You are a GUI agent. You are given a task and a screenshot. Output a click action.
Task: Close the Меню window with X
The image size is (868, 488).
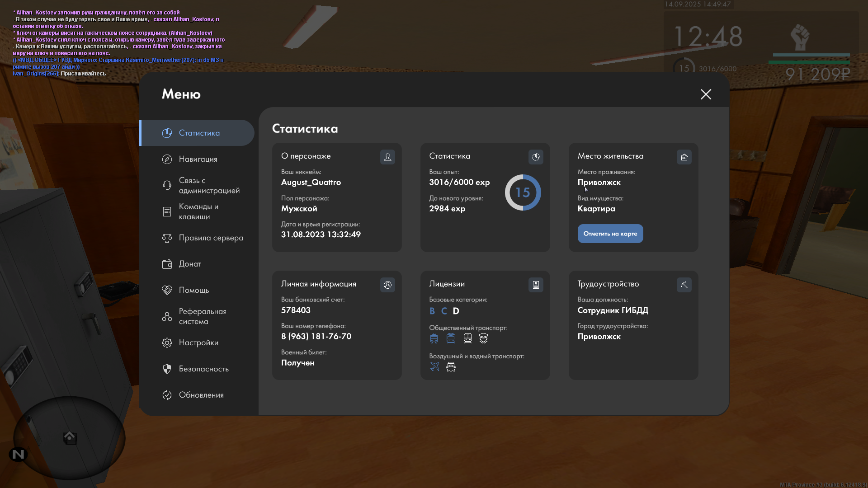coord(706,94)
